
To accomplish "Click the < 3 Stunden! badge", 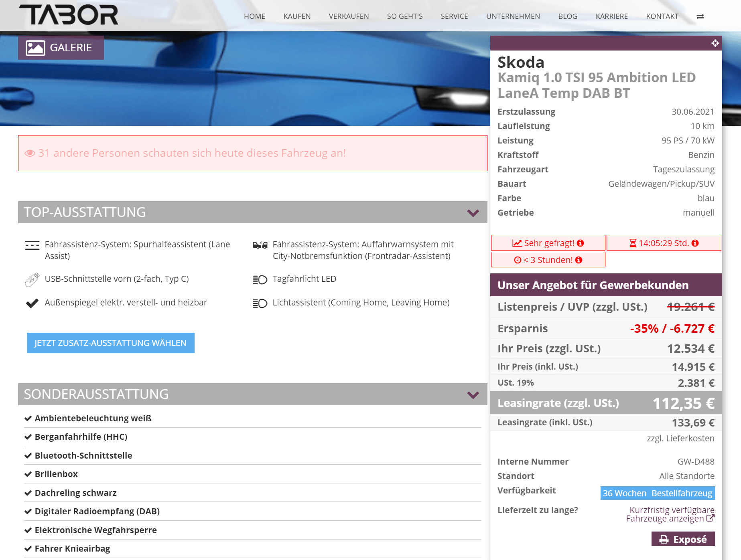I will click(548, 260).
